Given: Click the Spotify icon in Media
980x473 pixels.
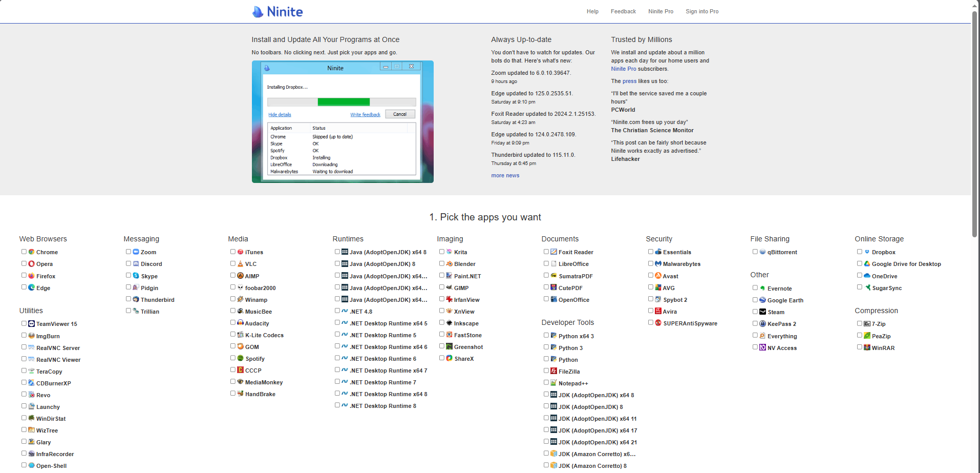Looking at the screenshot, I should 240,359.
